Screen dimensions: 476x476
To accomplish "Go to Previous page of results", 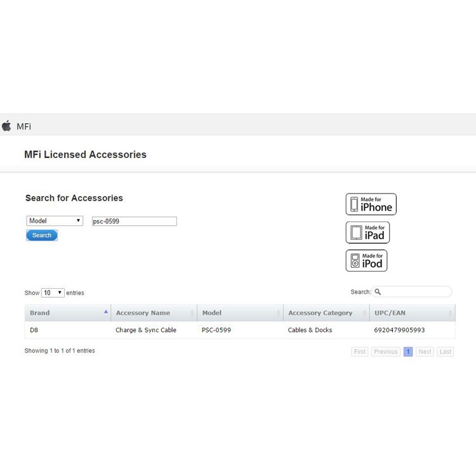I will (386, 352).
